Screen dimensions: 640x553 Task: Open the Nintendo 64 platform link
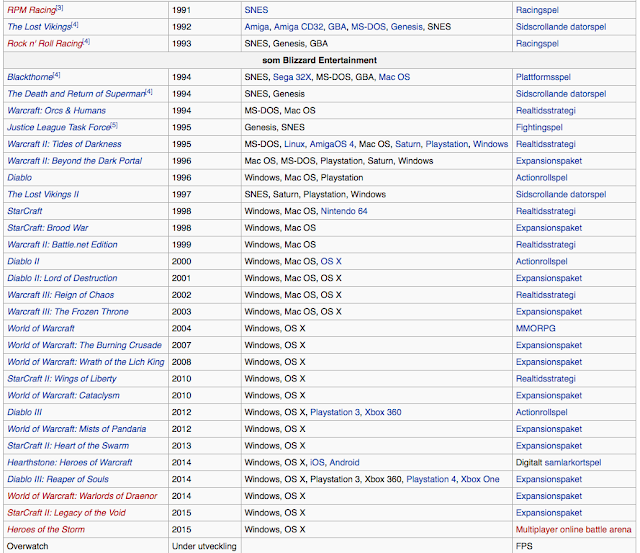(344, 211)
